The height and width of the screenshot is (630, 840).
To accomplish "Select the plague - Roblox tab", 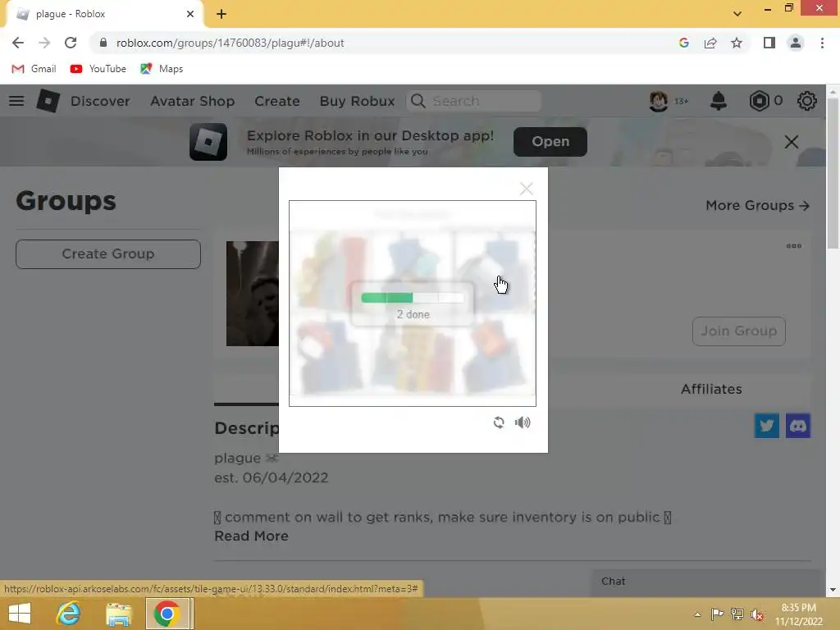I will tap(104, 14).
